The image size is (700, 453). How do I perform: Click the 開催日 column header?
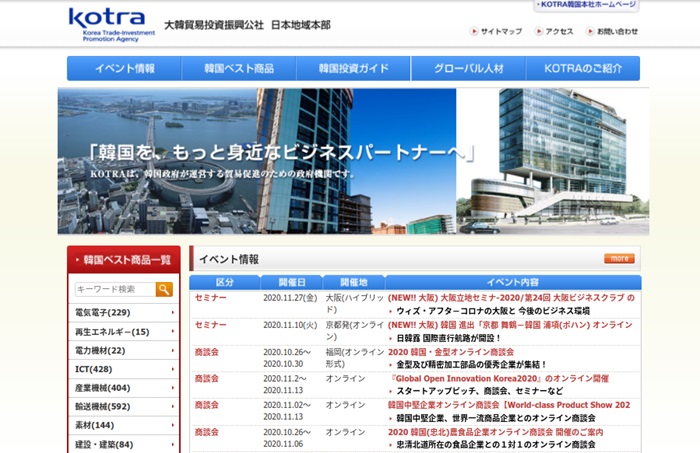(292, 282)
